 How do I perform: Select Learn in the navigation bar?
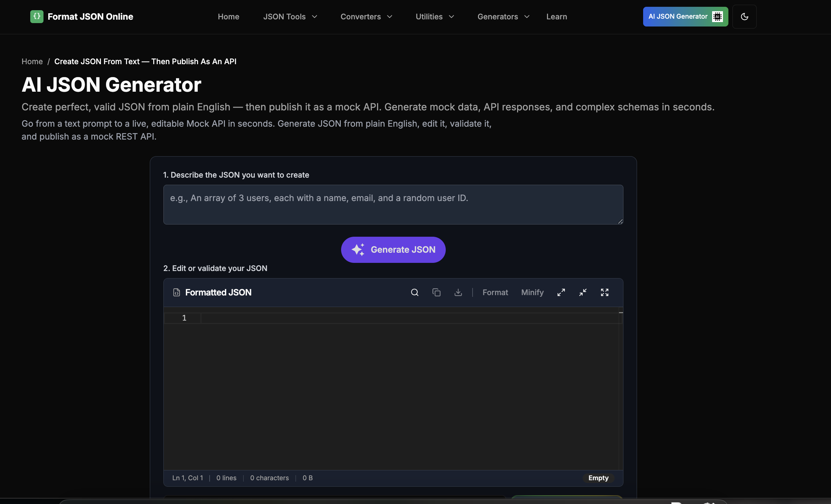tap(556, 16)
